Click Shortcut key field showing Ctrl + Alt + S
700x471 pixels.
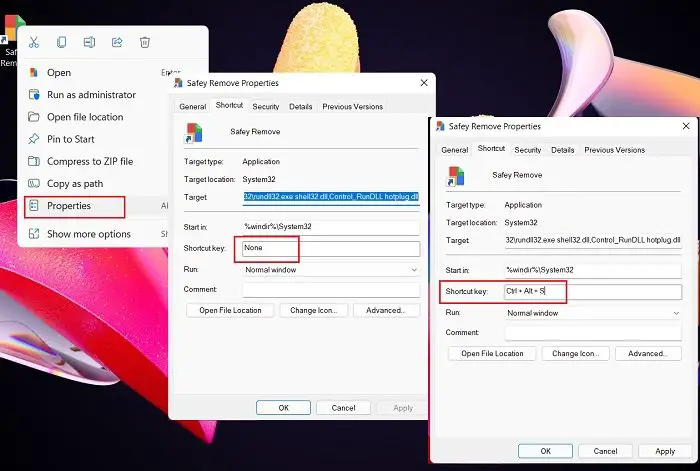coord(593,292)
